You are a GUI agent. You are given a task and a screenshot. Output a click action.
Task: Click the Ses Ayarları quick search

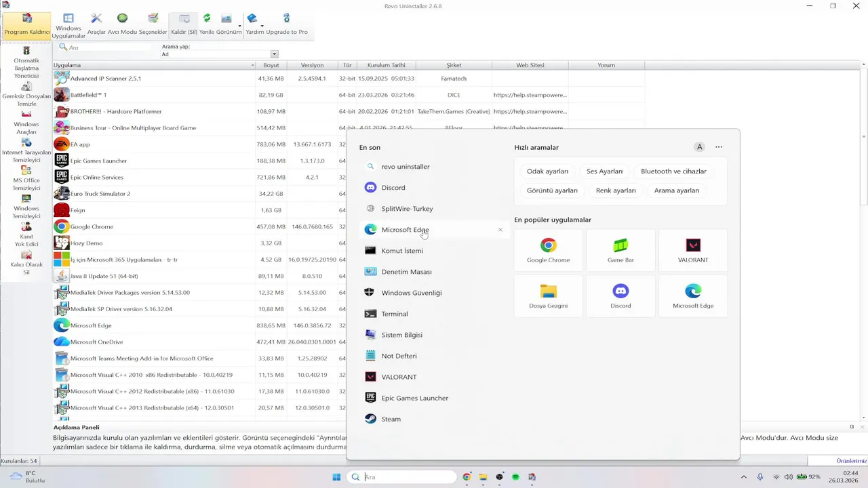[x=604, y=171]
